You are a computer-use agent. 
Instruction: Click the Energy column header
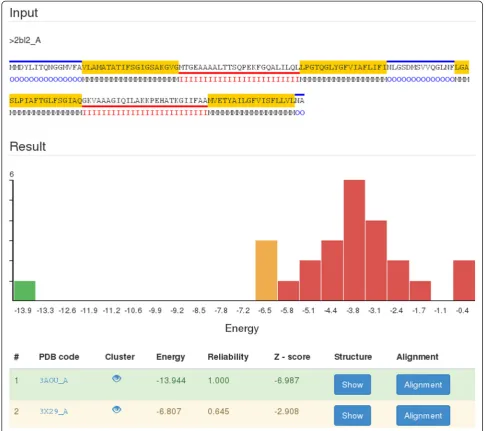point(170,357)
